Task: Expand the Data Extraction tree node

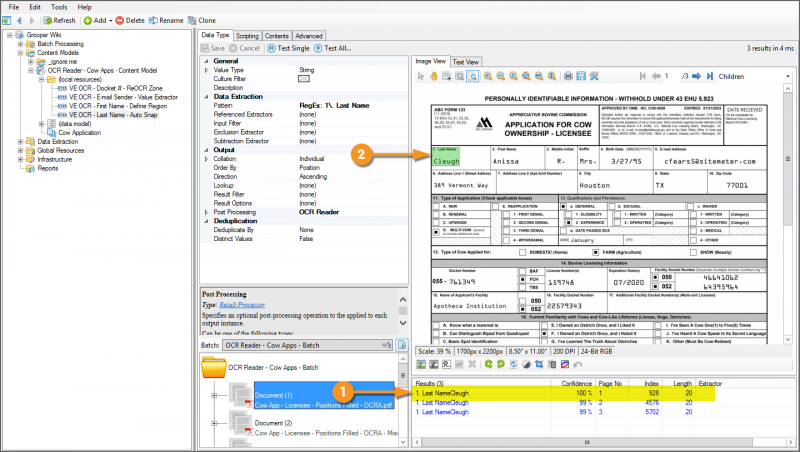Action: coord(22,142)
